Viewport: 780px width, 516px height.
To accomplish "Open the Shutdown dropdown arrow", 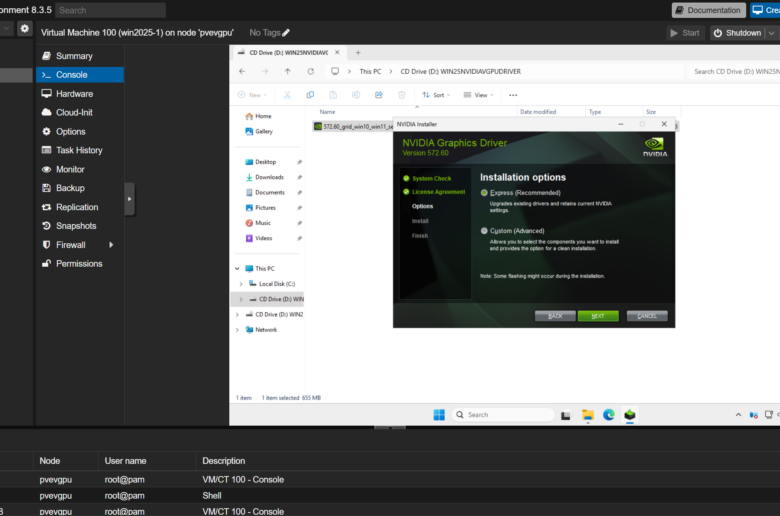I will 771,33.
